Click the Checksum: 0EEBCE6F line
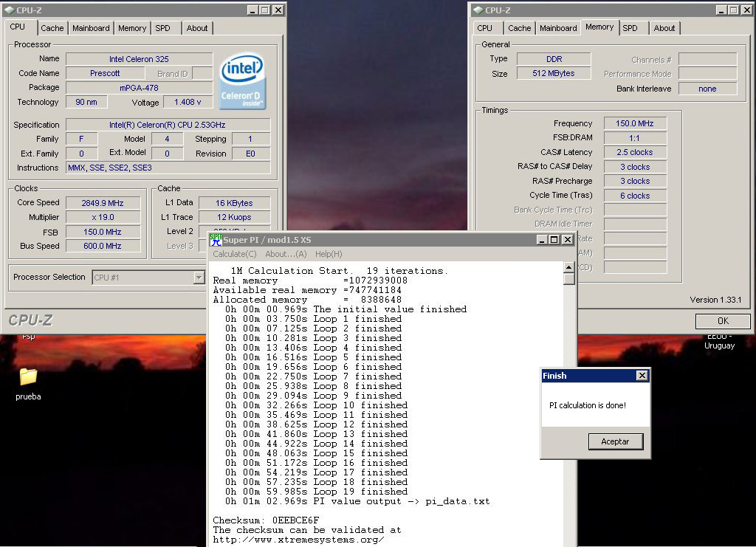This screenshot has height=547, width=756. (266, 520)
